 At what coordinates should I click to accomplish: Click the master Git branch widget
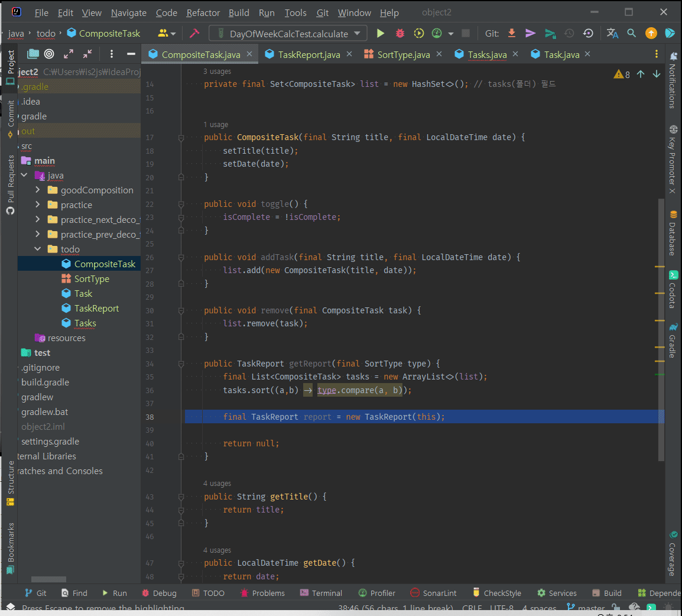(586, 608)
